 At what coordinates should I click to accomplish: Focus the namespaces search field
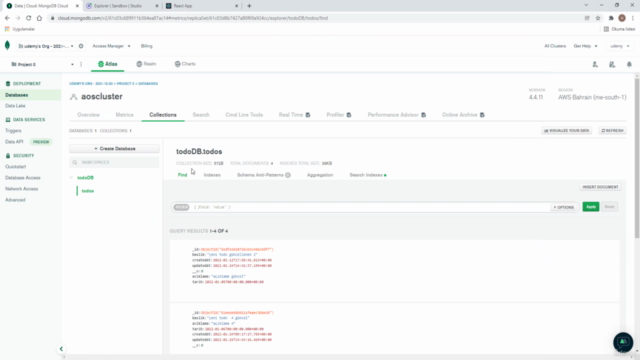(114, 162)
